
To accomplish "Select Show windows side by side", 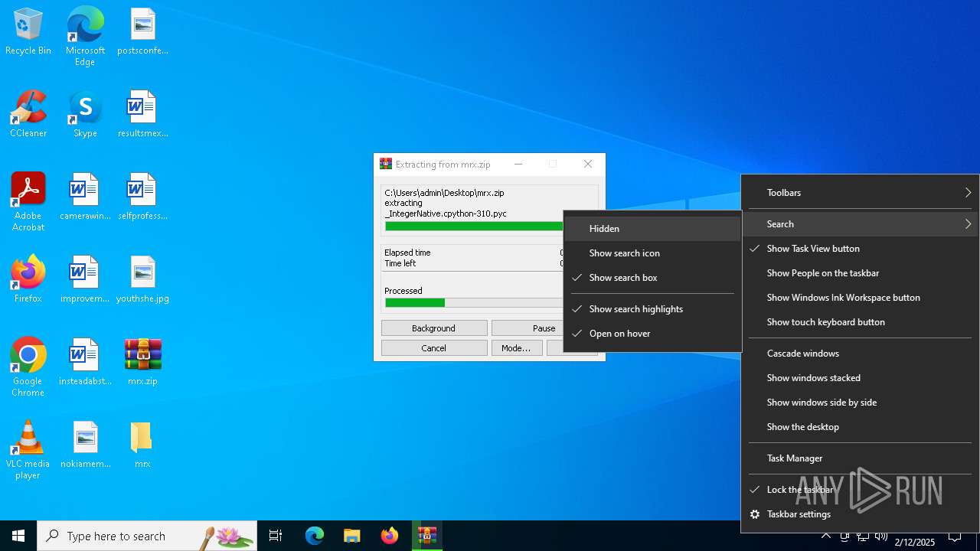I will point(860,403).
